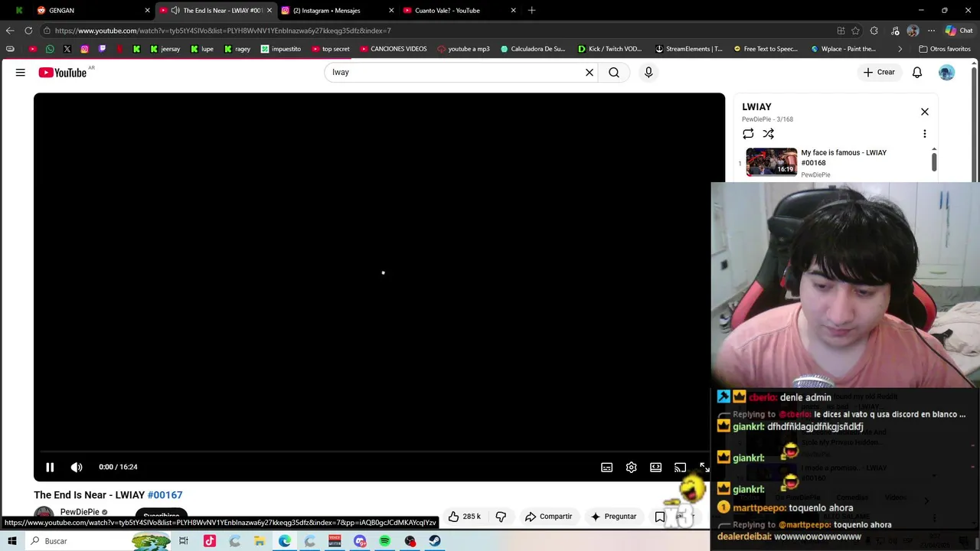Go to the YouTube home logo

pyautogui.click(x=63, y=72)
